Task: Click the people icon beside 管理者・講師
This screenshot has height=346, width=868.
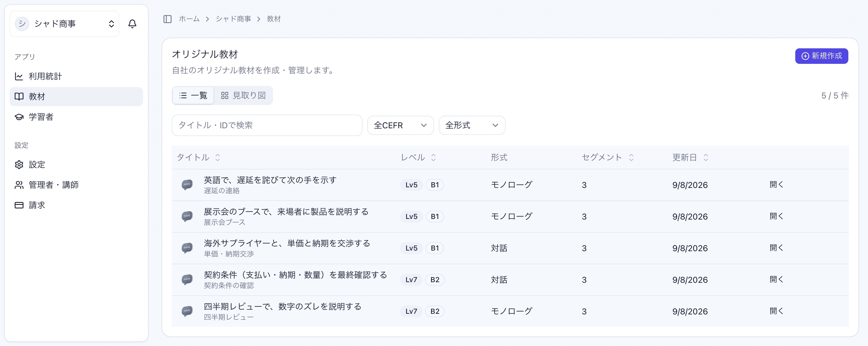Action: pyautogui.click(x=19, y=185)
